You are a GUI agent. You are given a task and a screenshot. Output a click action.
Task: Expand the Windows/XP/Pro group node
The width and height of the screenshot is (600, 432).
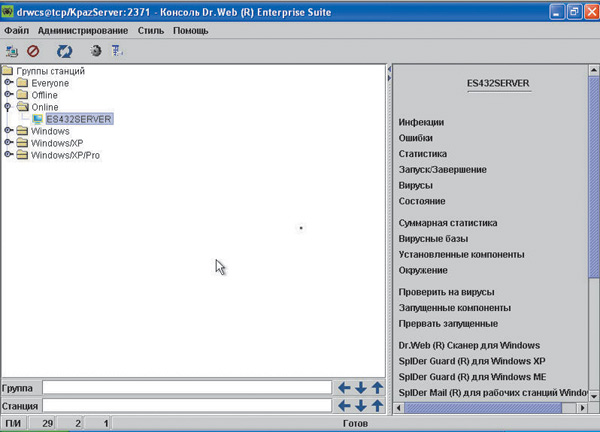click(8, 155)
